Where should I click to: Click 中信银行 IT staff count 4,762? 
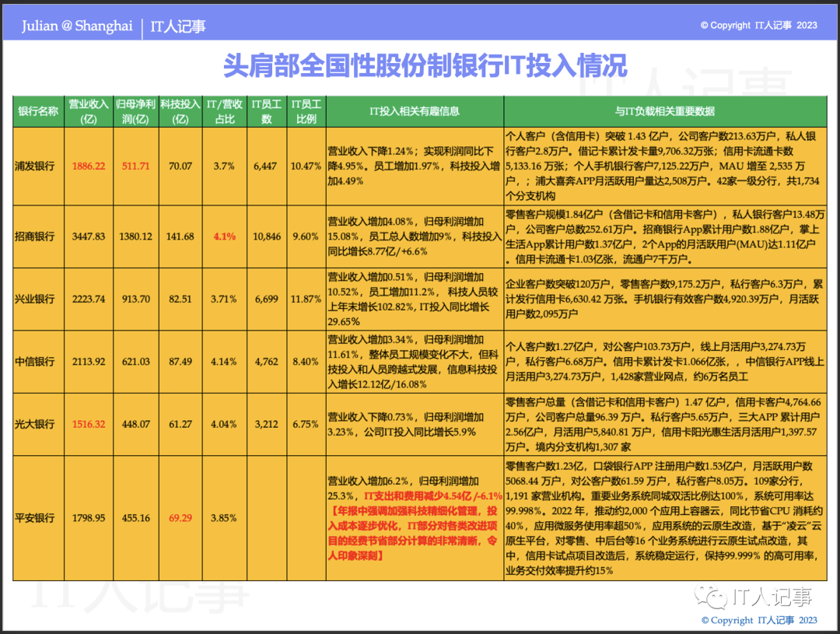(266, 362)
